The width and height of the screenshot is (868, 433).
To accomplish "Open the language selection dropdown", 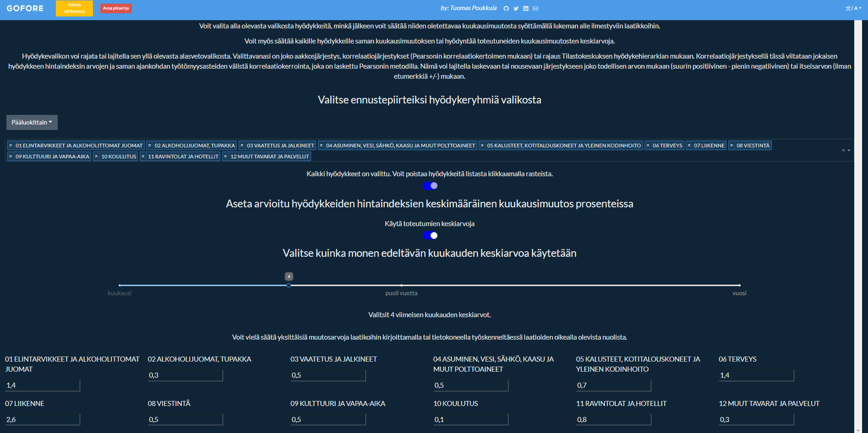I will pyautogui.click(x=853, y=8).
